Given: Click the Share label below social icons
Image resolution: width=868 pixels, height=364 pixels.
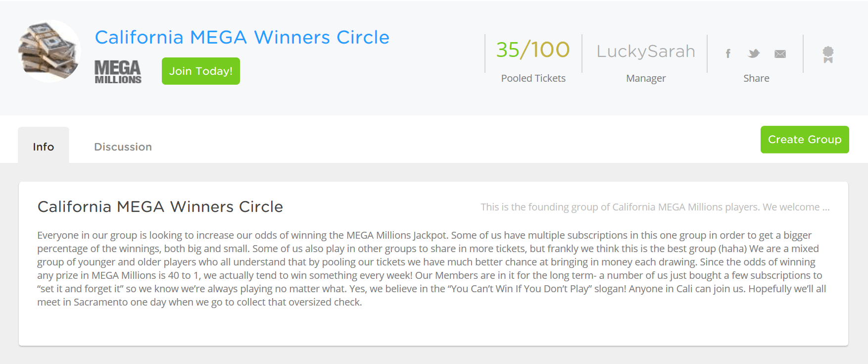Looking at the screenshot, I should click(756, 78).
